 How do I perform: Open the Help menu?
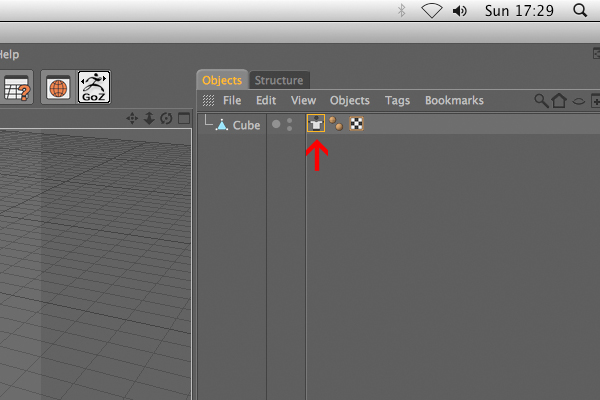tap(9, 54)
